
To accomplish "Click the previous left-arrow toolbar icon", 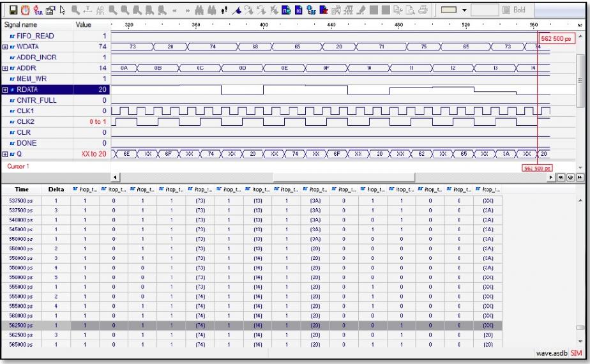I will (174, 11).
